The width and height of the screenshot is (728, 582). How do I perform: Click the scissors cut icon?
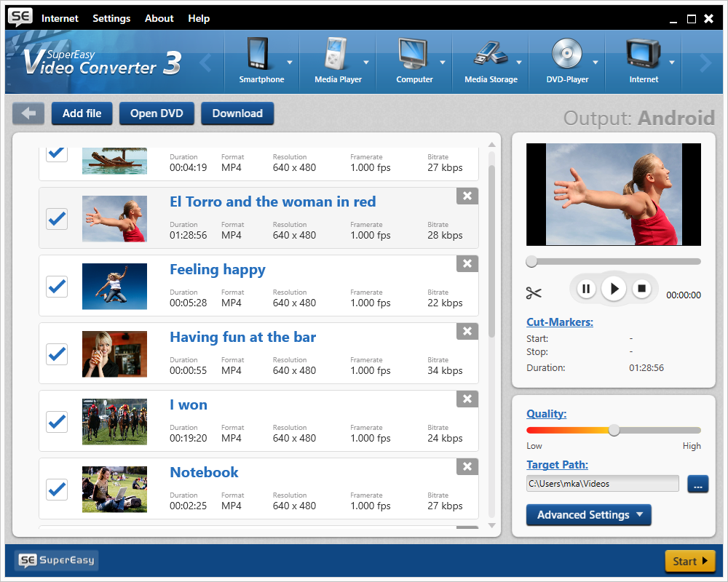(534, 293)
